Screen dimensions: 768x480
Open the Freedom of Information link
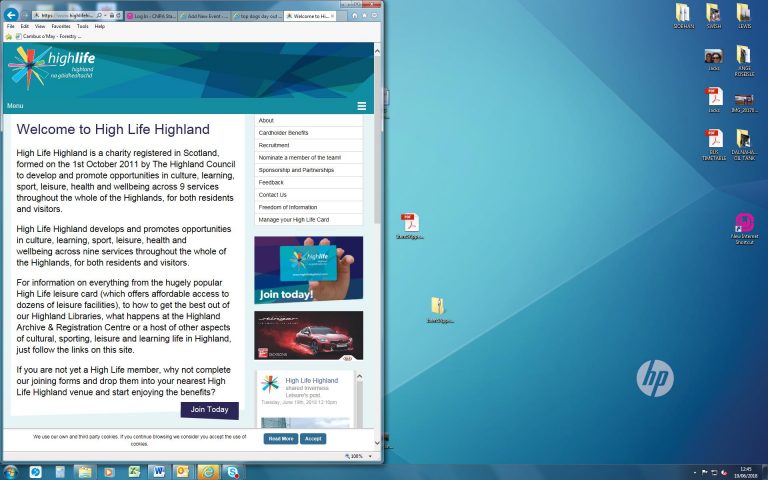(309, 207)
